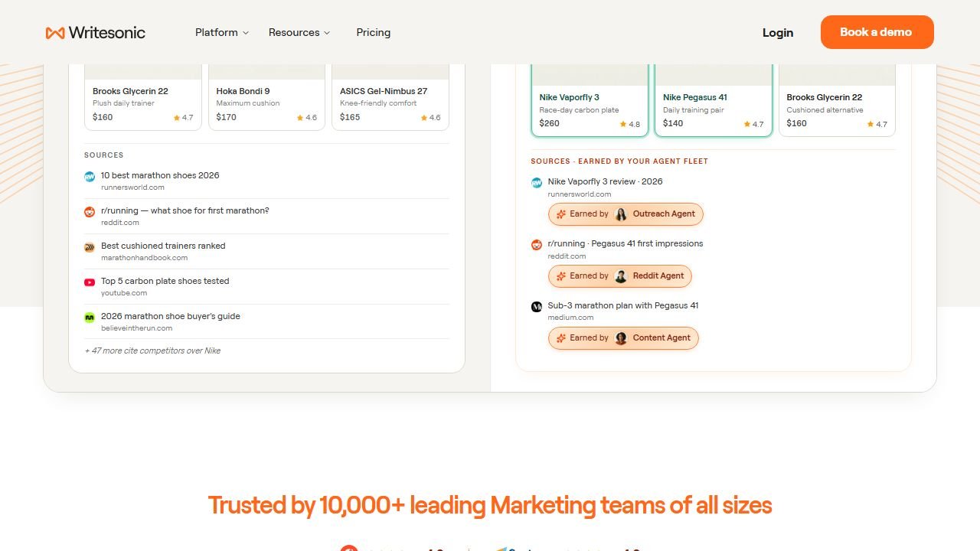The width and height of the screenshot is (980, 551).
Task: Click the "Reddit Agent" label
Action: pos(658,276)
